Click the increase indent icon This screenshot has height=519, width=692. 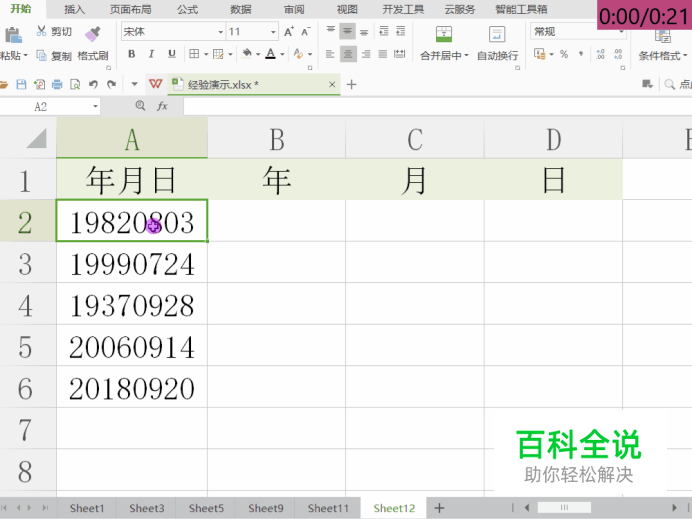point(400,31)
